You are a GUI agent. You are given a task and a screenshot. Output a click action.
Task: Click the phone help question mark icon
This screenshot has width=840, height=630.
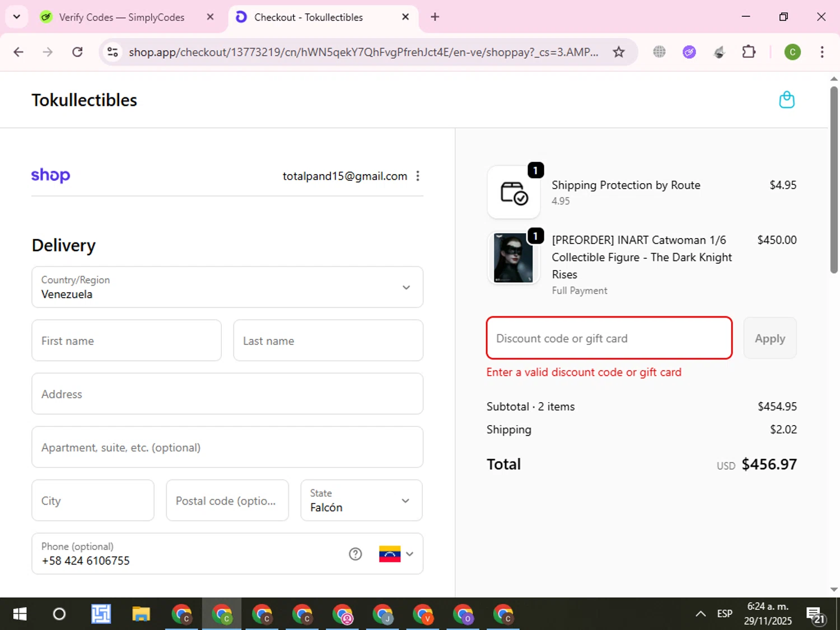[356, 554]
